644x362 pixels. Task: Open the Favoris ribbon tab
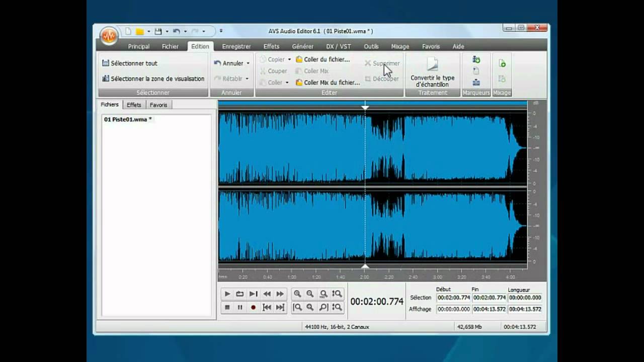(431, 46)
